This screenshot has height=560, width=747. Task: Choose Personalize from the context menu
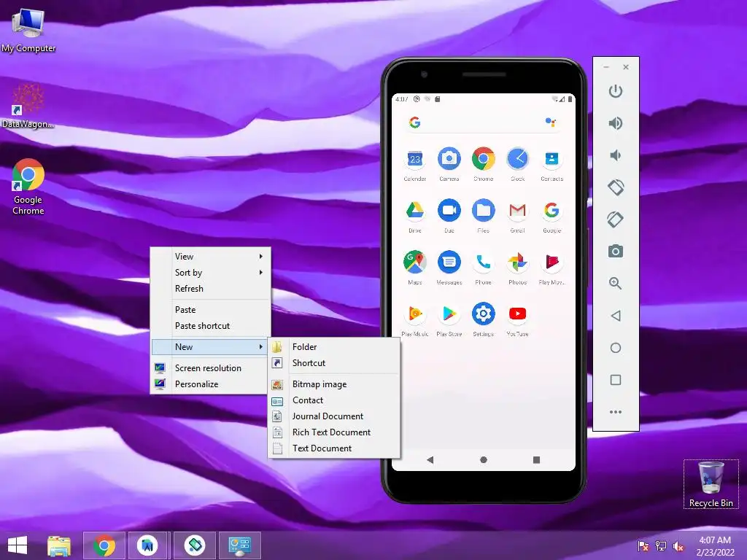click(x=209, y=384)
